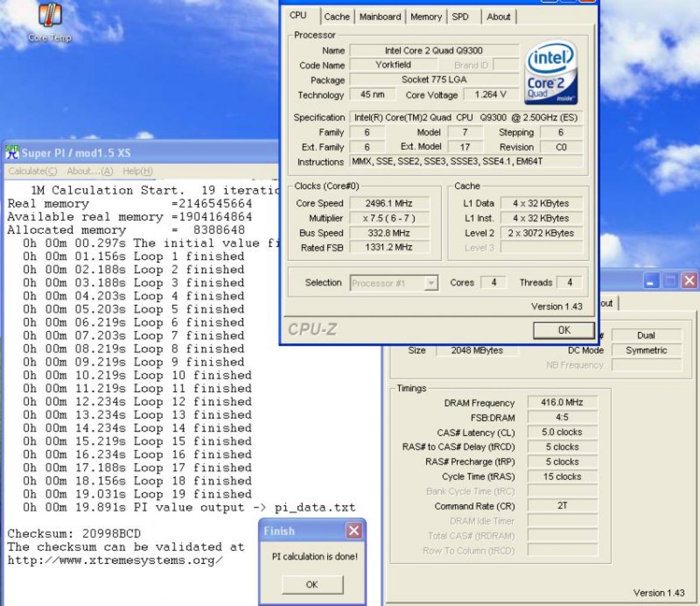This screenshot has height=606, width=700.
Task: Click the Core Speed value 2496.1 MHz
Action: point(389,203)
